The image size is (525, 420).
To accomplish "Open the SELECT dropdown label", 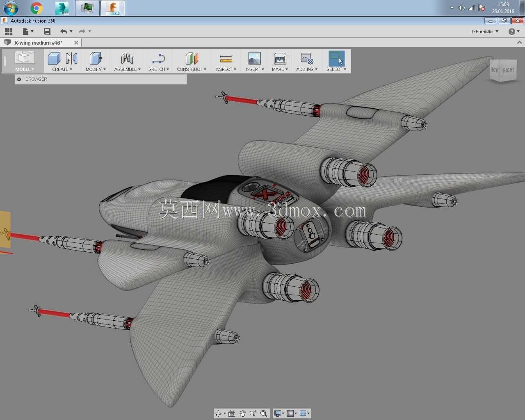I will coord(336,69).
